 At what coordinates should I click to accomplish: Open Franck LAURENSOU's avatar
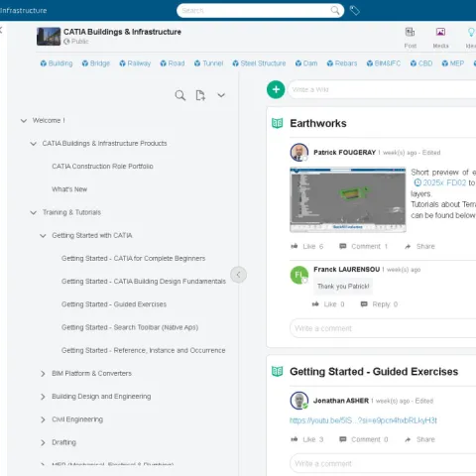coord(299,275)
